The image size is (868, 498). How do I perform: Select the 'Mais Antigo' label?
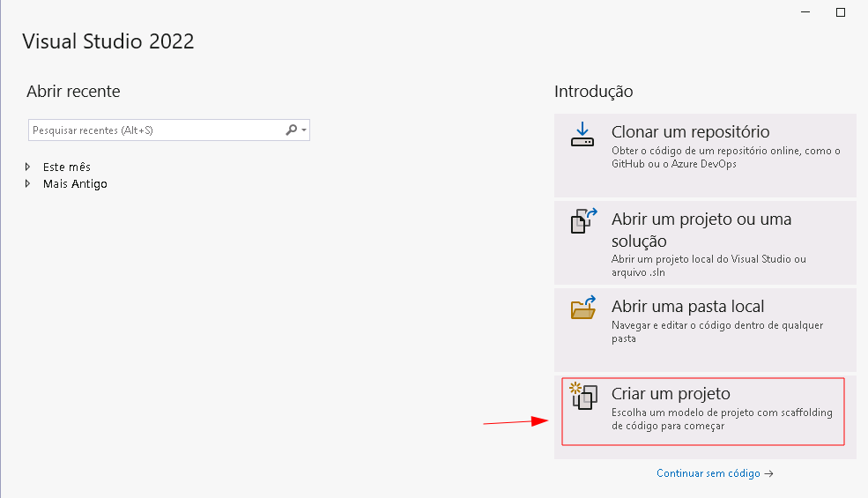75,184
